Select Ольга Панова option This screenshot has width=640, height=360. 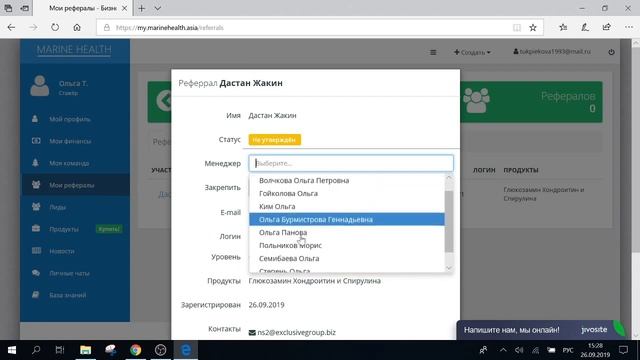point(347,233)
